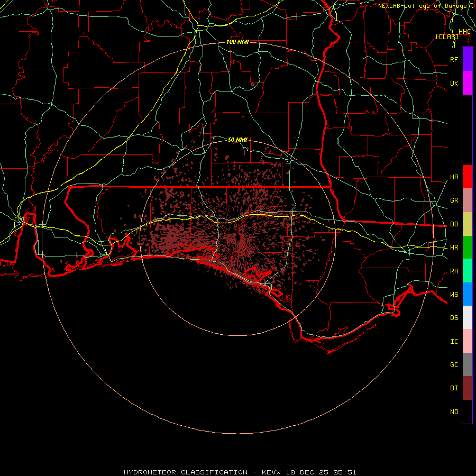Click the "[CLAS]" units label
This screenshot has height=476, width=476.
pos(447,36)
